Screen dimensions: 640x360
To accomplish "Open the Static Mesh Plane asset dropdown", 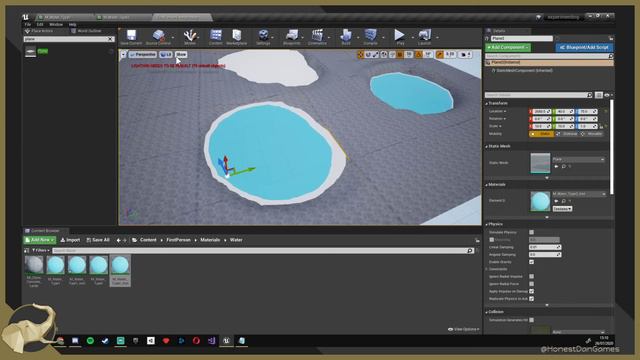I will click(x=578, y=159).
